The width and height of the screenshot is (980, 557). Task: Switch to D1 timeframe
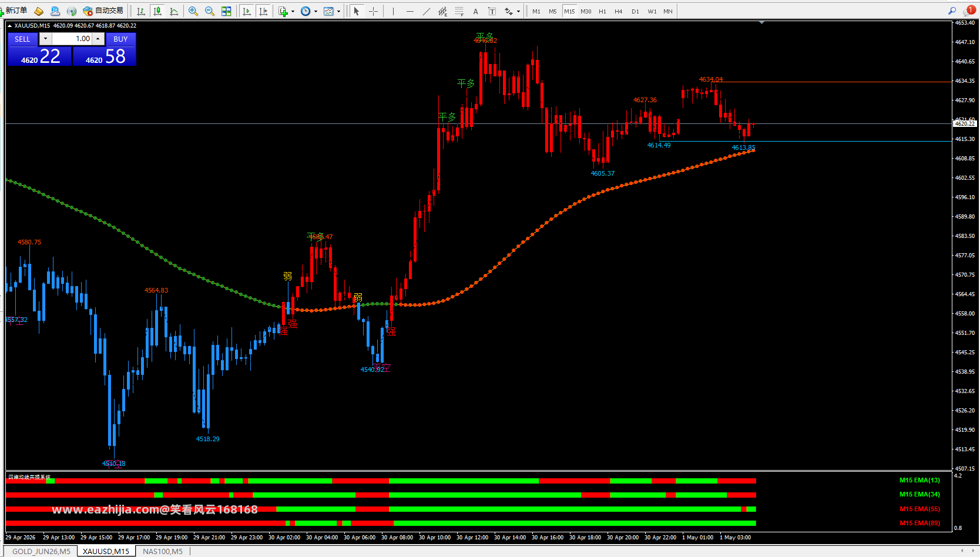point(635,11)
